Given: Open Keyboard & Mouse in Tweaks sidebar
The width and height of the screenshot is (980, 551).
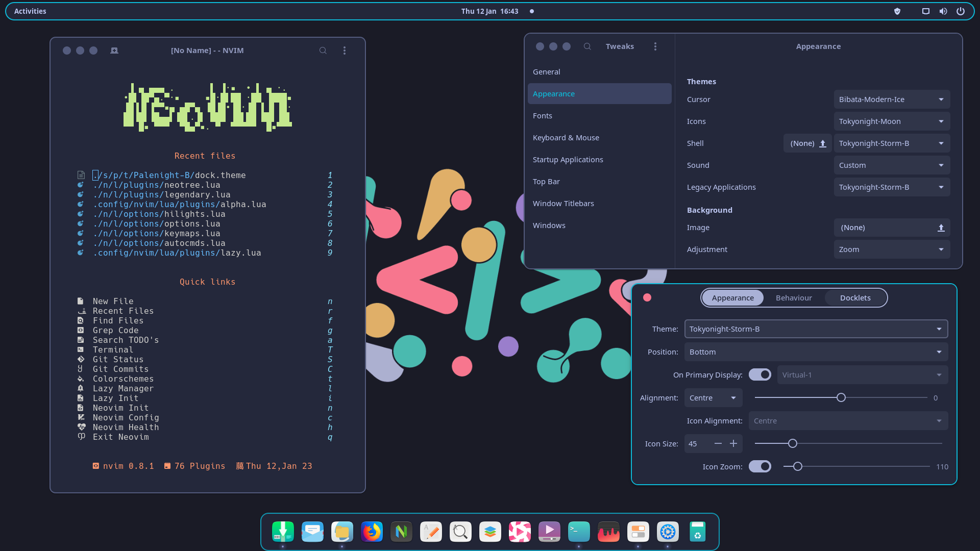Looking at the screenshot, I should pos(600,138).
